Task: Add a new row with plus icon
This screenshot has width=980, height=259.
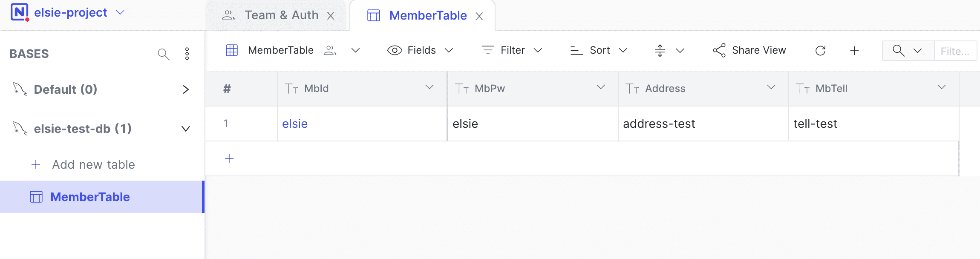Action: [229, 158]
